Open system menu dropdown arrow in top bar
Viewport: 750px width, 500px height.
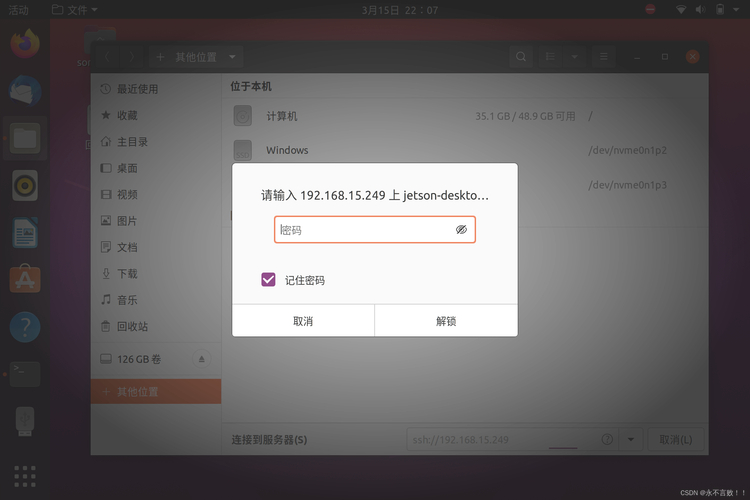coord(737,10)
